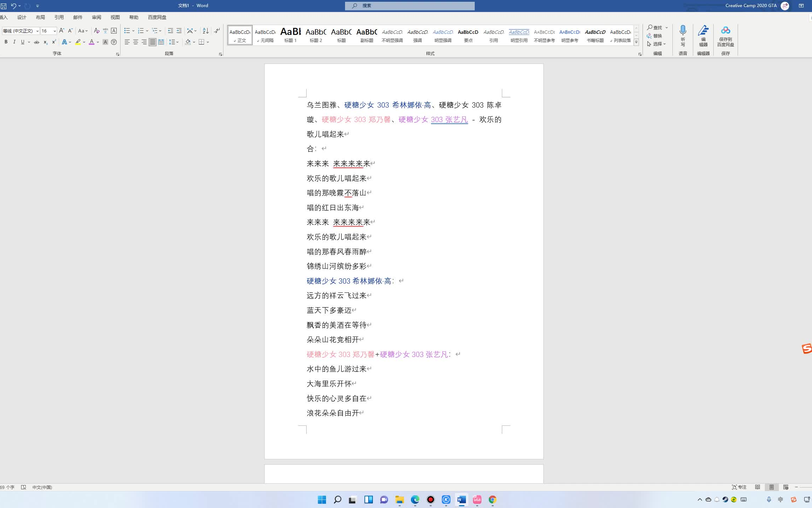Viewport: 812px width, 508px height.
Task: Open the 设计 ribbon tab
Action: (x=22, y=17)
